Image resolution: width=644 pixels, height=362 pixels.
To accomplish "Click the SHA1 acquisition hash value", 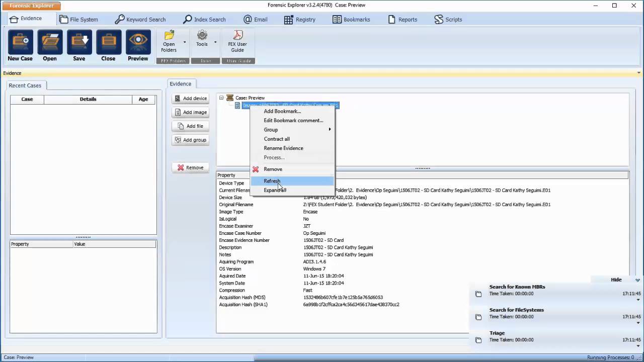I will (351, 305).
